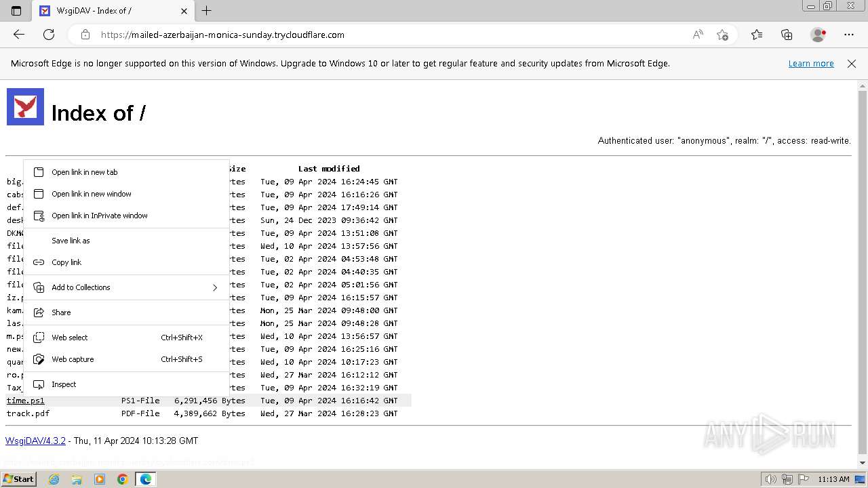Close the WsgiDAV browser tab
The height and width of the screenshot is (488, 868).
tap(184, 11)
